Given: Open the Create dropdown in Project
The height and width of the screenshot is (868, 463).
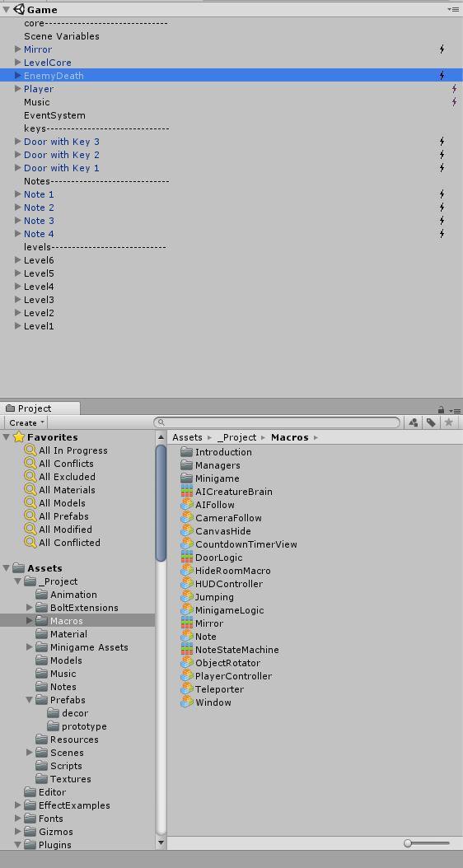Looking at the screenshot, I should pyautogui.click(x=26, y=423).
